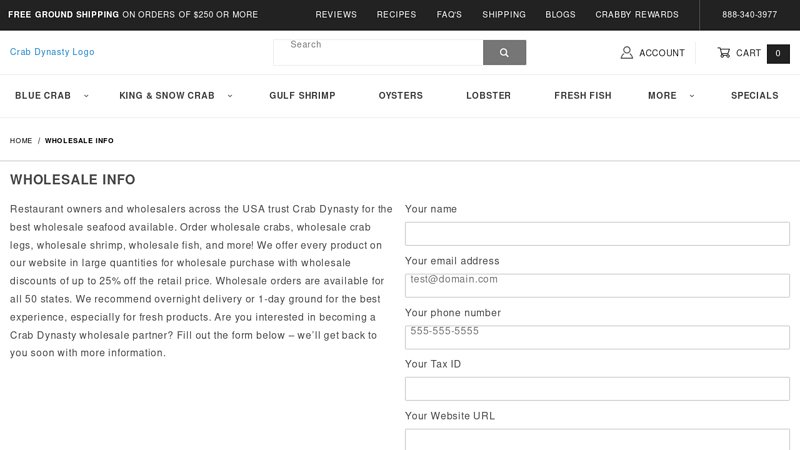Click the Crab Dynasty logo
The height and width of the screenshot is (450, 800).
(52, 52)
